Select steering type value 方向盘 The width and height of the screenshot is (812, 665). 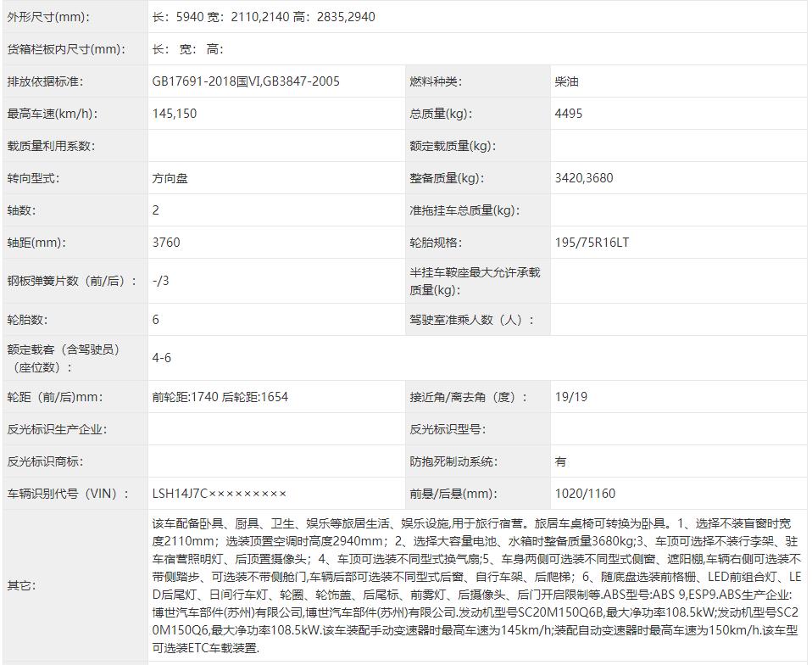pyautogui.click(x=170, y=178)
